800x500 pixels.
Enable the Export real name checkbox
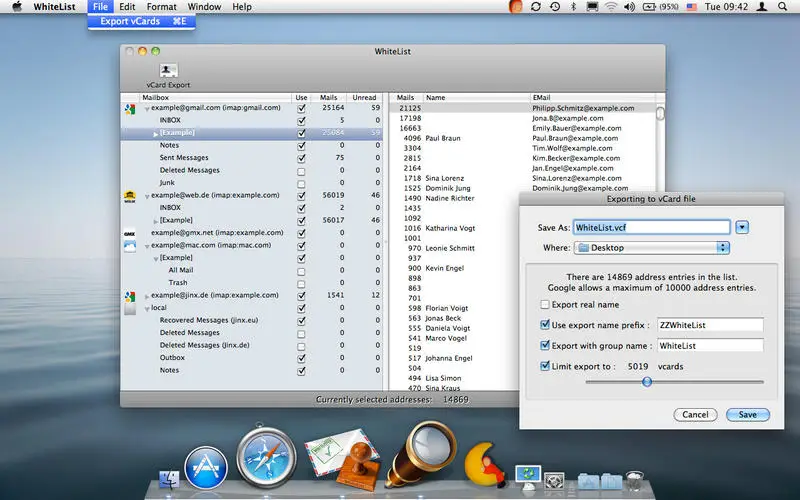click(x=545, y=304)
